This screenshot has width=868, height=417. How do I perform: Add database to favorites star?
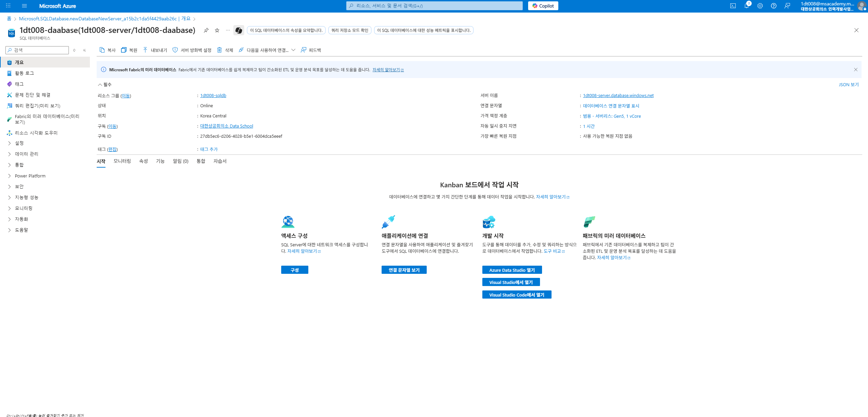point(217,30)
